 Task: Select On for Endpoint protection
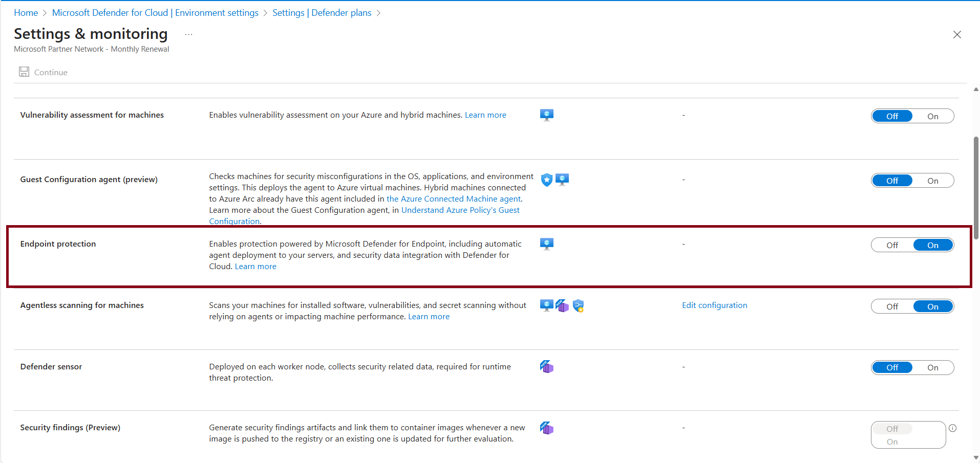(933, 245)
